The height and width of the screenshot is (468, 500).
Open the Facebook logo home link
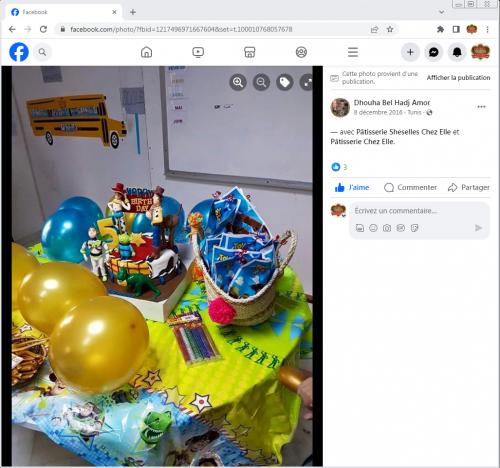19,52
